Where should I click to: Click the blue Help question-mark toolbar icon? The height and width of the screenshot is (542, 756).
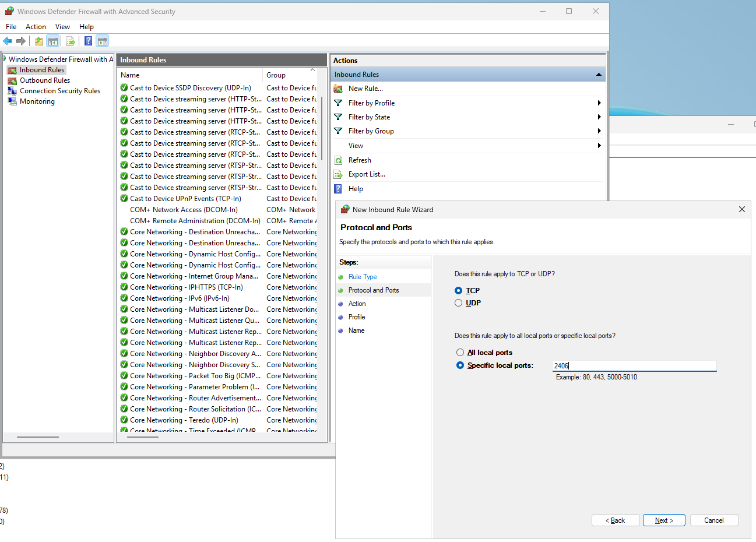(88, 41)
